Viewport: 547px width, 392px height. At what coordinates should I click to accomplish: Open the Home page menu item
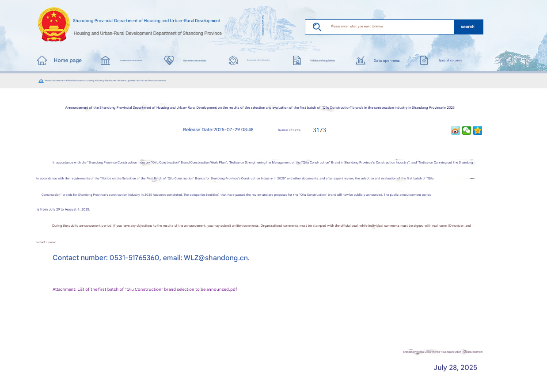pyautogui.click(x=68, y=61)
